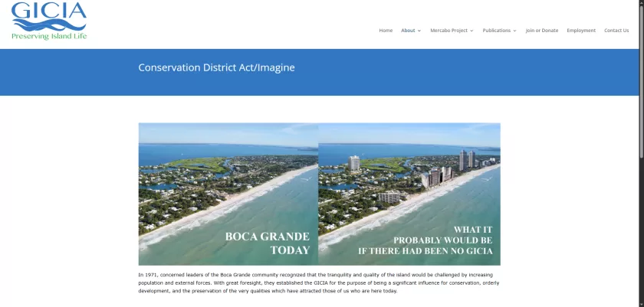
Task: Click the Boca Grande Today aerial photo
Action: pos(228,176)
